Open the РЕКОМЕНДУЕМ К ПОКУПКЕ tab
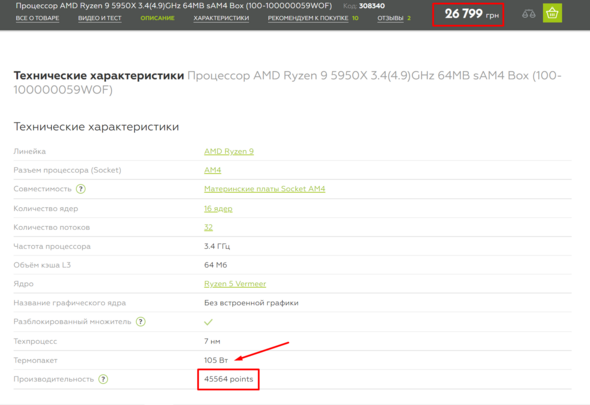 click(308, 18)
